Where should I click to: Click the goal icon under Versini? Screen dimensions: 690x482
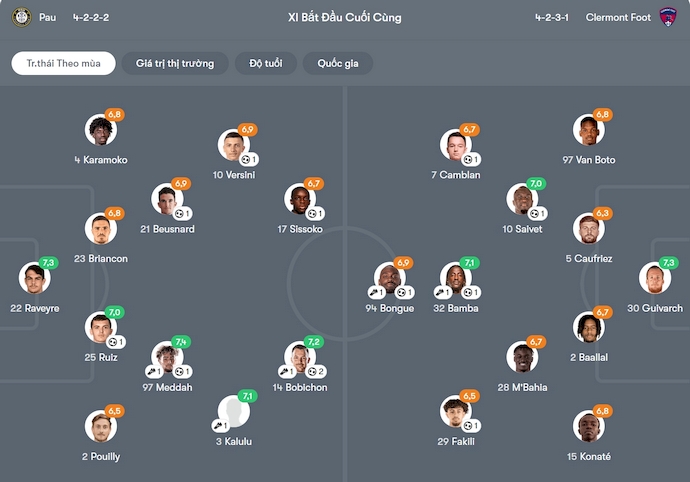[x=246, y=159]
